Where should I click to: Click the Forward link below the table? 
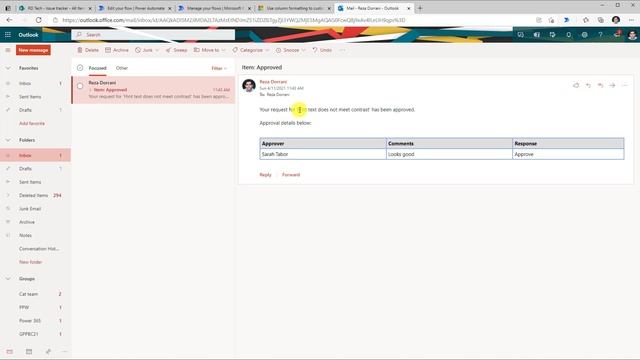point(291,175)
